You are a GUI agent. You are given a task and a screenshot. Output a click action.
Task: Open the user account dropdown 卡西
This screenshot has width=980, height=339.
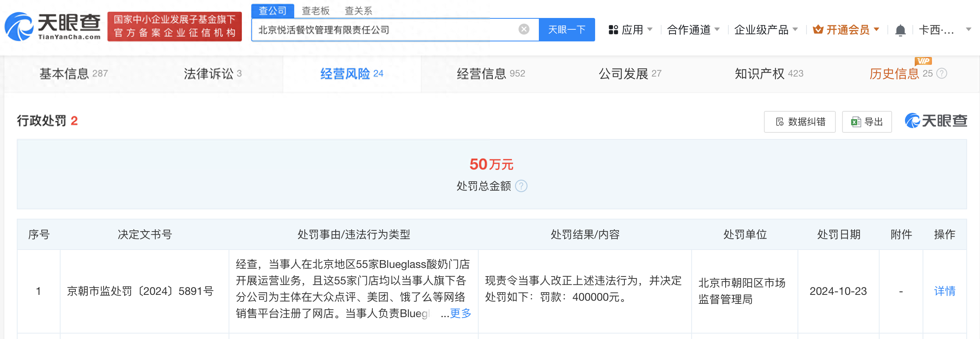945,30
